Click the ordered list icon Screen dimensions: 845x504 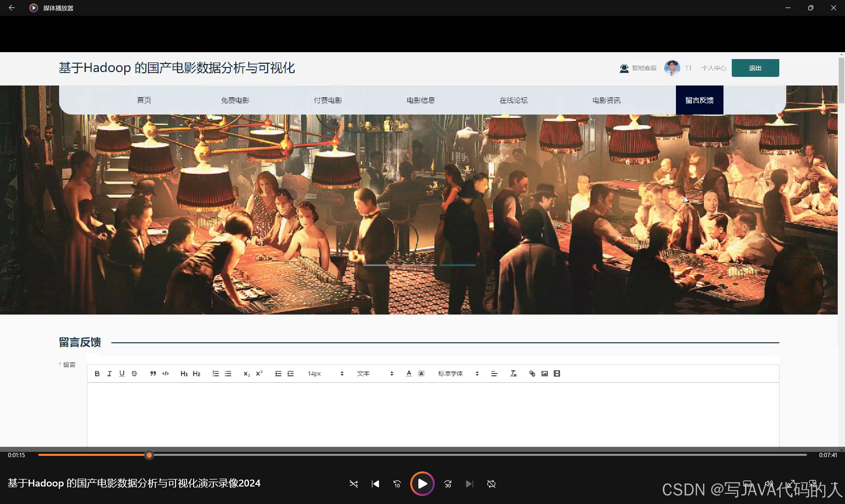215,374
